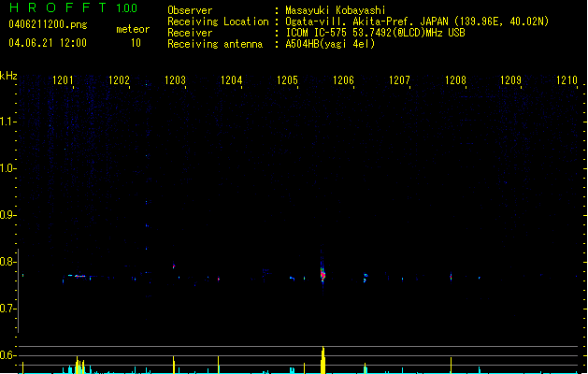
Task: Click the 1.0 kHz frequency axis label
Action: point(7,168)
